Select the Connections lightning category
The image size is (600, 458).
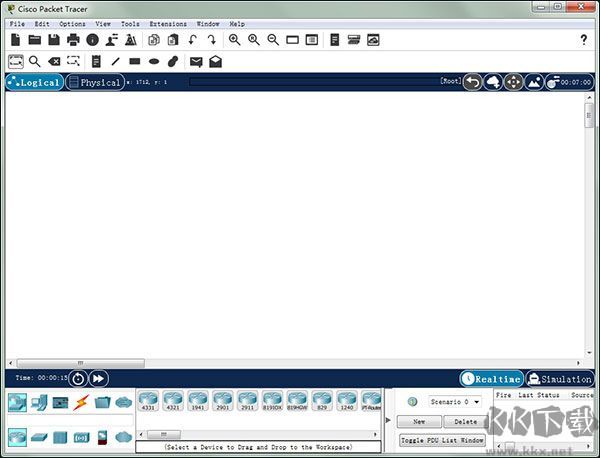click(x=81, y=403)
